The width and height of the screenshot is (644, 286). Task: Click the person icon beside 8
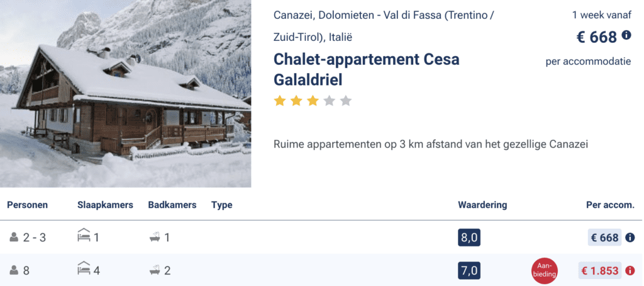[x=14, y=271]
